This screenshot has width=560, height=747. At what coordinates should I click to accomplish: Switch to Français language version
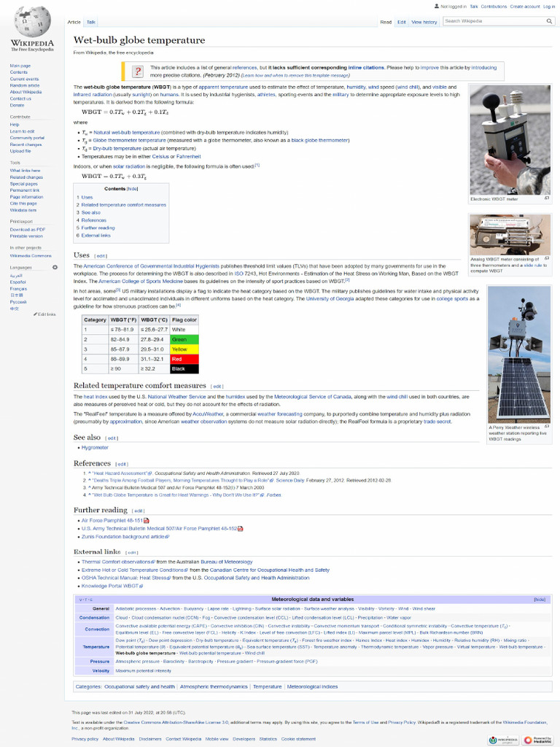(x=18, y=289)
